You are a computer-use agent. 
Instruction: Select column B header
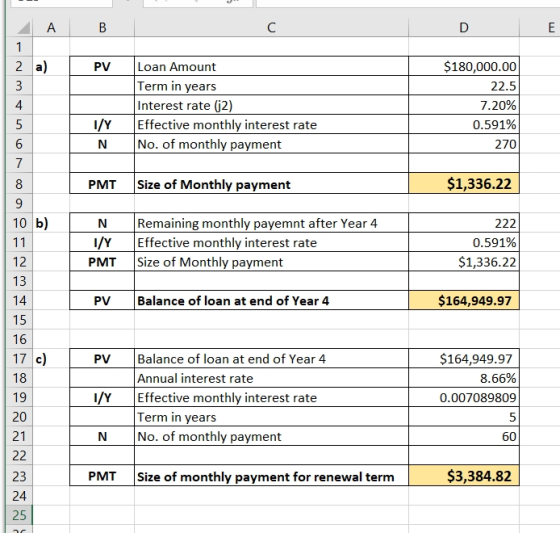102,28
